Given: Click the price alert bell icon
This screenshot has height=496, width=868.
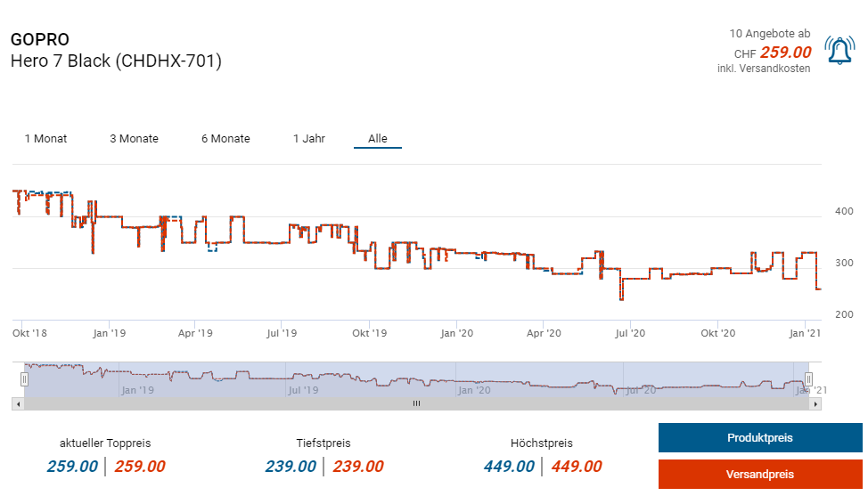Looking at the screenshot, I should click(x=839, y=51).
